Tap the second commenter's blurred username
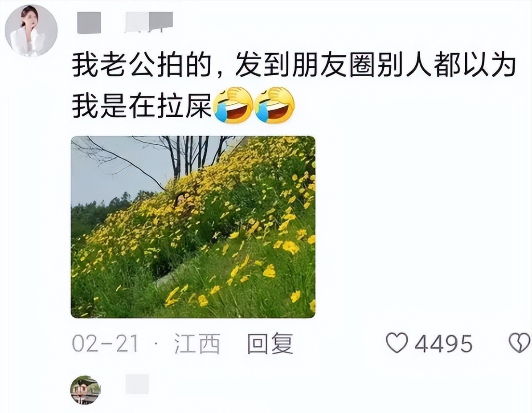532x413 pixels. click(137, 384)
